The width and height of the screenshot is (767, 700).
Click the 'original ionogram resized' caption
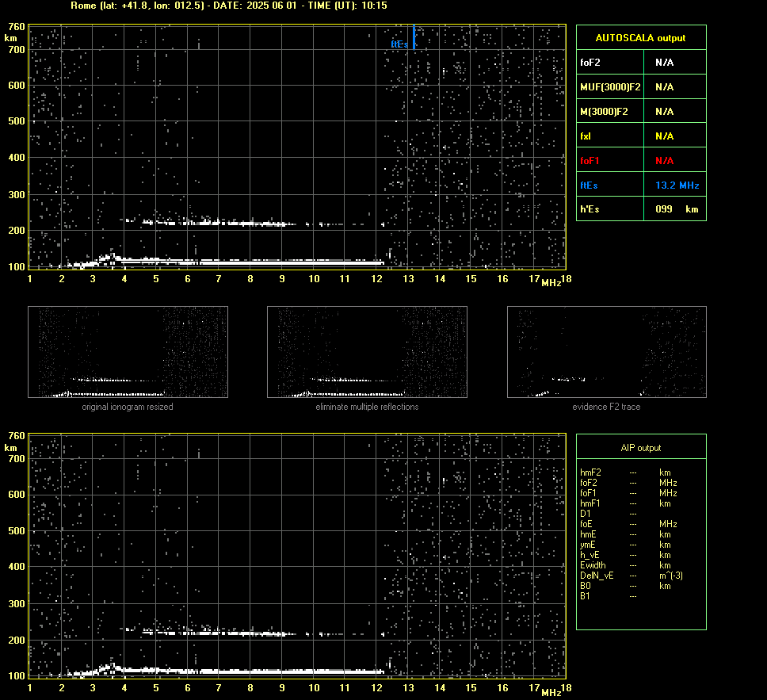(x=128, y=407)
